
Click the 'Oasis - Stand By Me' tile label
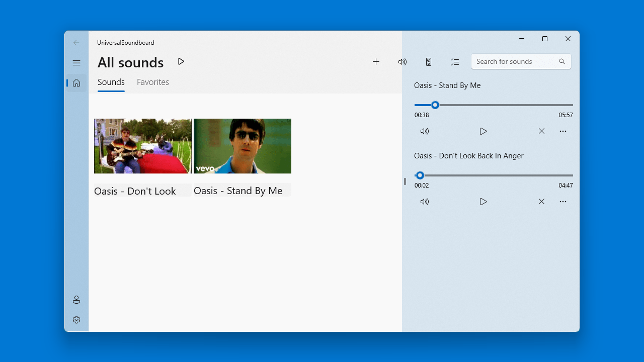(238, 191)
